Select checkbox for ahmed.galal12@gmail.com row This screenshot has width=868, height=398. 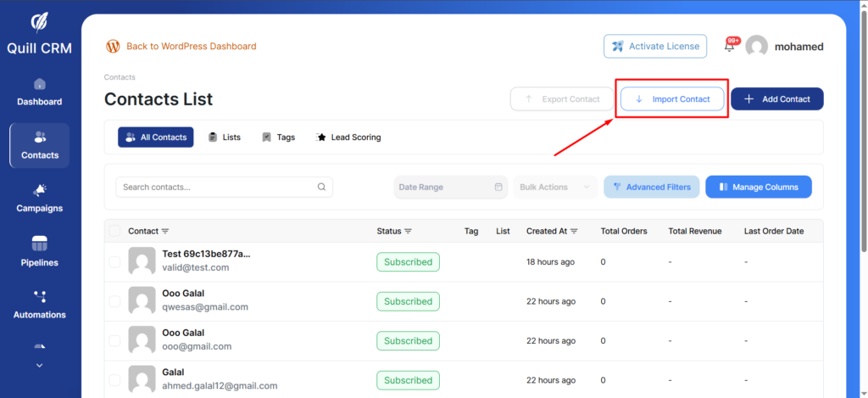[114, 380]
